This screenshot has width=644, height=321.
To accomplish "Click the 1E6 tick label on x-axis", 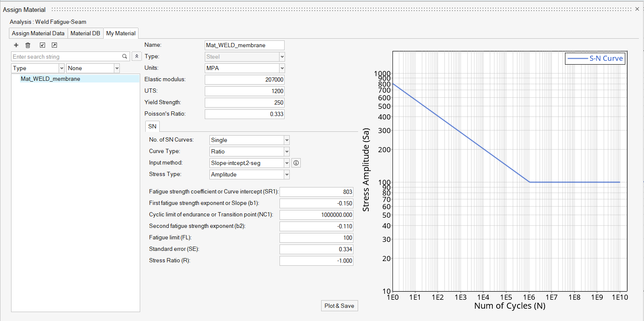I will 529,297.
